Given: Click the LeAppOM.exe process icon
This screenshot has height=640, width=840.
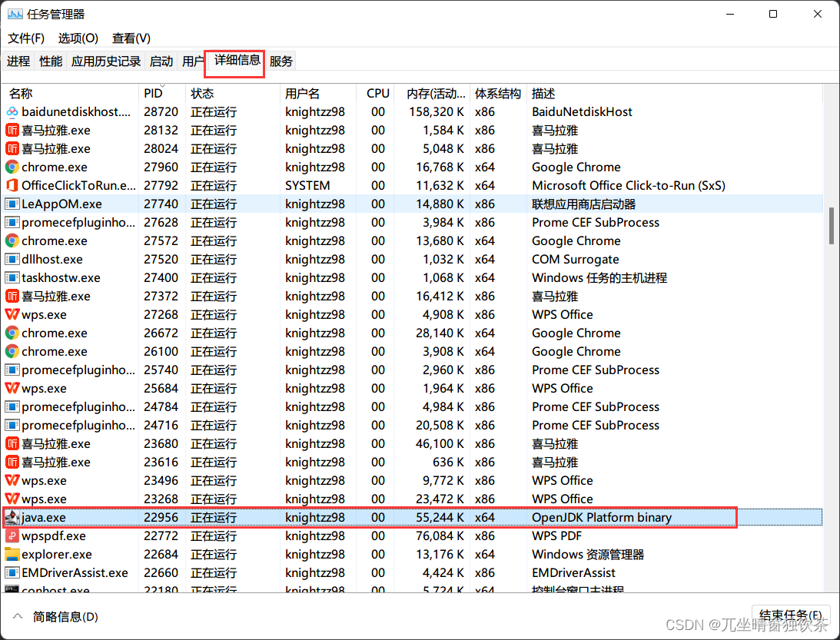Looking at the screenshot, I should (x=12, y=204).
